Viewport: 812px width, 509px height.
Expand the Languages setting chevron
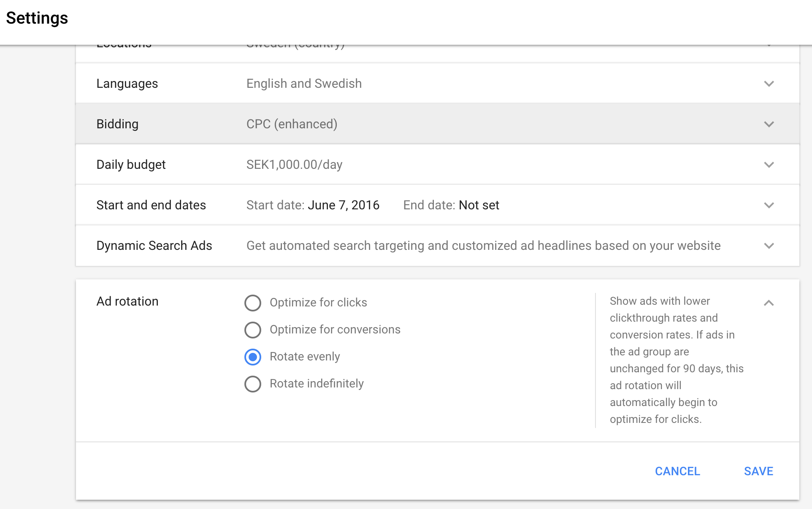coord(769,84)
